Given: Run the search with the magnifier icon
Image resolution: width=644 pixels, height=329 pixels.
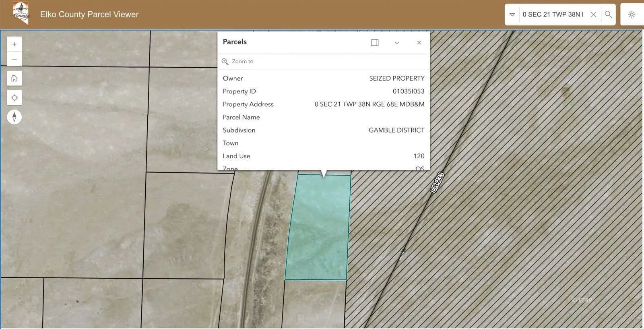Looking at the screenshot, I should pyautogui.click(x=608, y=14).
